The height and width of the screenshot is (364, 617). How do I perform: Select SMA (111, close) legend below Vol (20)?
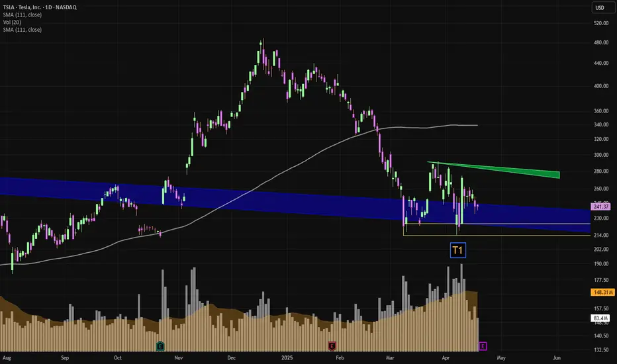(23, 30)
